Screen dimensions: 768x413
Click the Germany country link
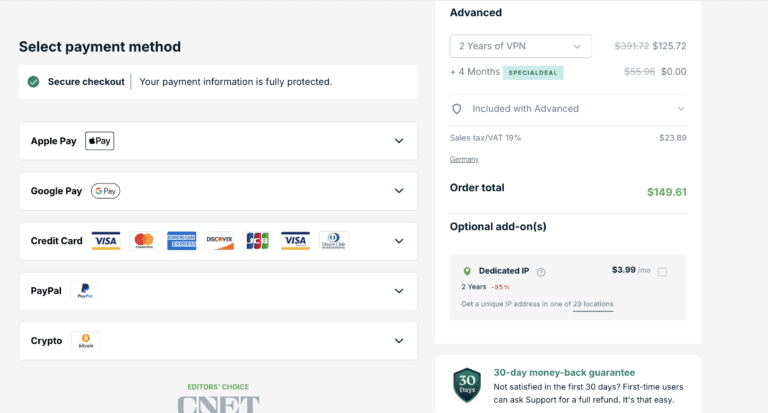click(x=464, y=159)
